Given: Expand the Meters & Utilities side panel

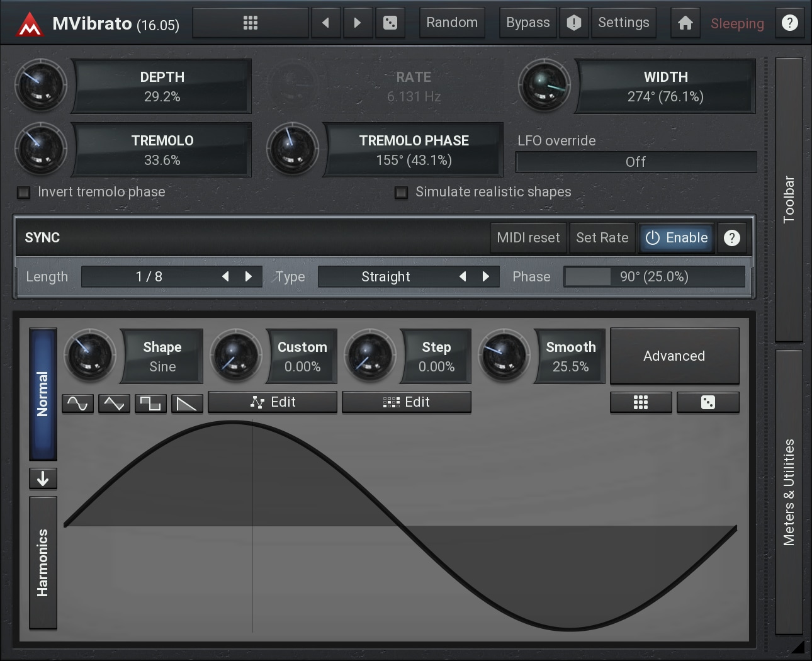Looking at the screenshot, I should click(789, 492).
